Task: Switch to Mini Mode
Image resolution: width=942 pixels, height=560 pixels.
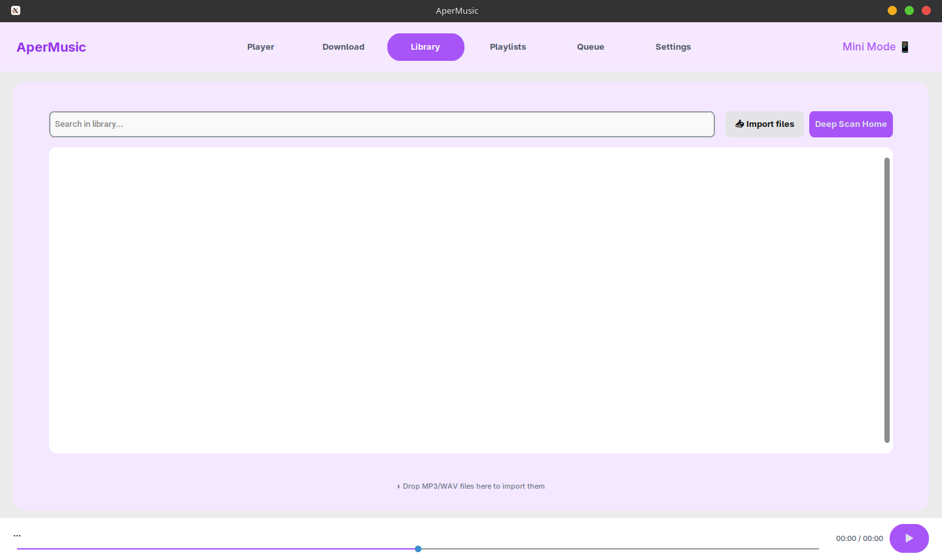Action: click(877, 47)
